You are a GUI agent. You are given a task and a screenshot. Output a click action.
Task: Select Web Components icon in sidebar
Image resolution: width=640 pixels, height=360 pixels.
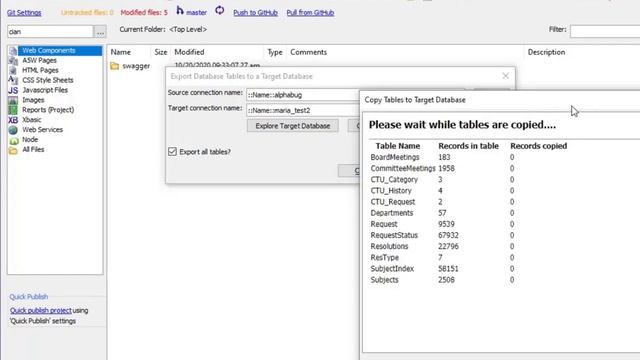point(13,51)
